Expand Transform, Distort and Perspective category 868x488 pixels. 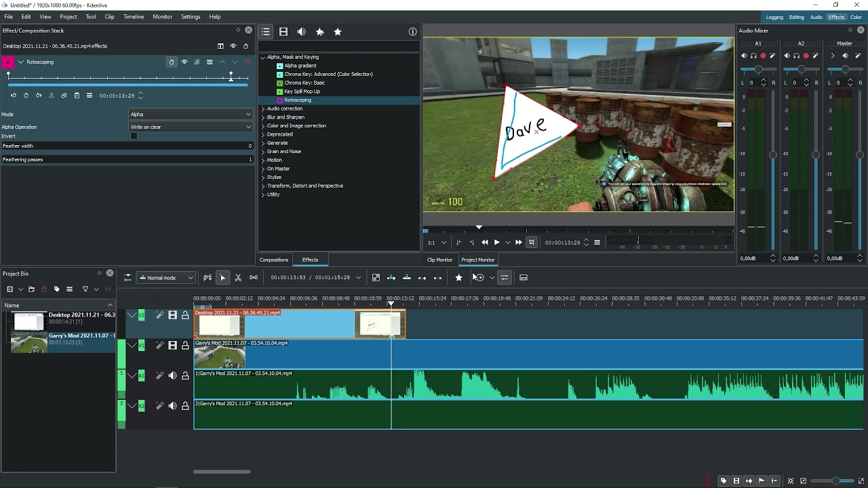click(263, 186)
